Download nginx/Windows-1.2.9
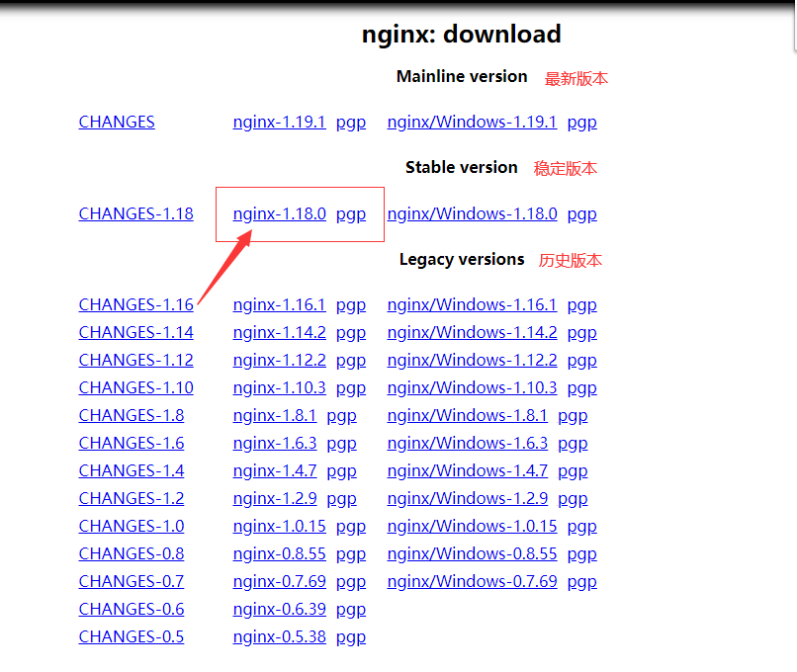Image resolution: width=797 pixels, height=672 pixels. [467, 498]
